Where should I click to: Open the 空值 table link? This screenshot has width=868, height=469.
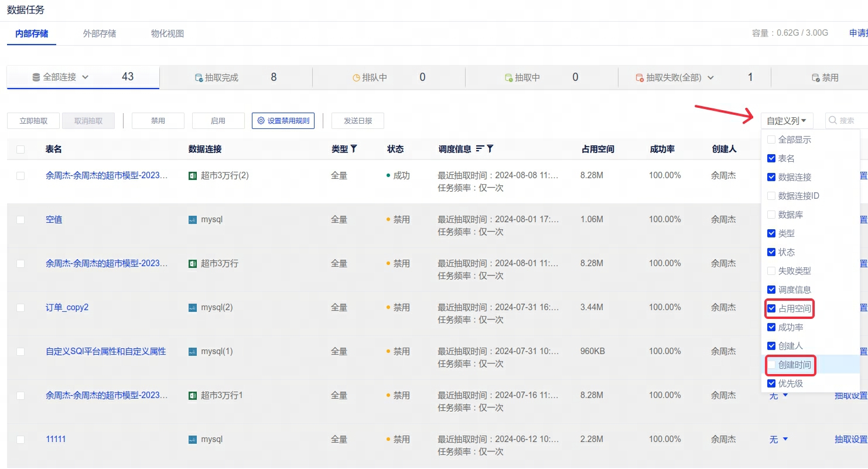click(54, 219)
